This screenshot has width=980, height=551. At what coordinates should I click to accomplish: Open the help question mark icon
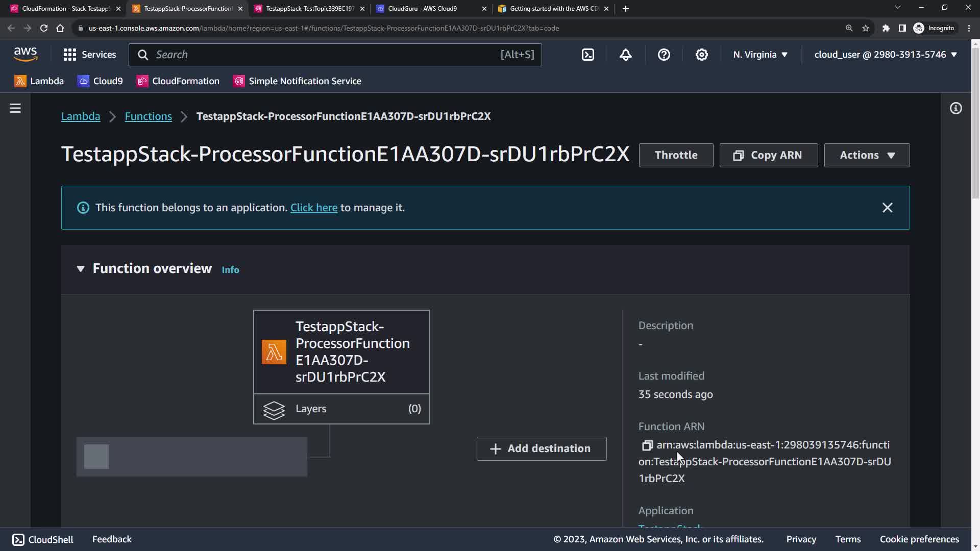(x=664, y=55)
